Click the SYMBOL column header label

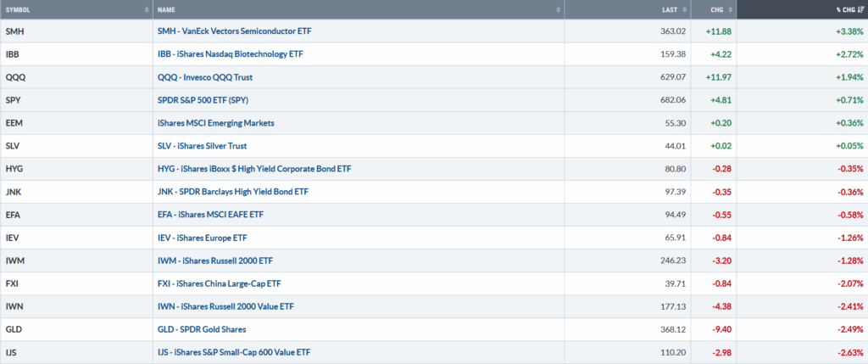click(20, 9)
